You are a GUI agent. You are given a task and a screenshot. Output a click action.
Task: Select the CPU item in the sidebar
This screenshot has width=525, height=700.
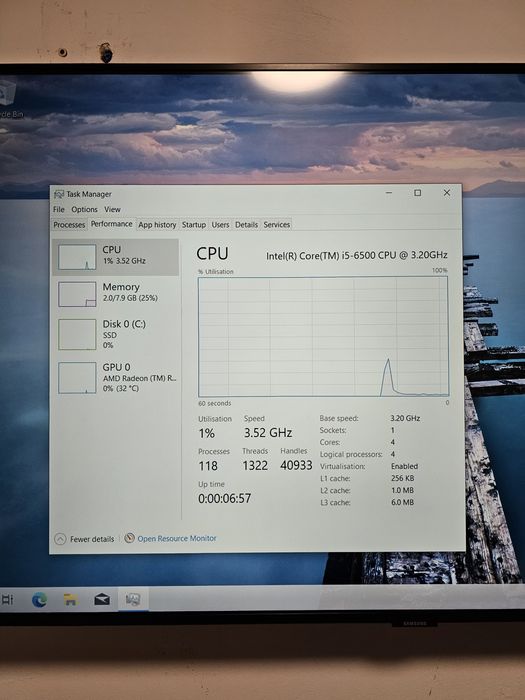click(116, 257)
